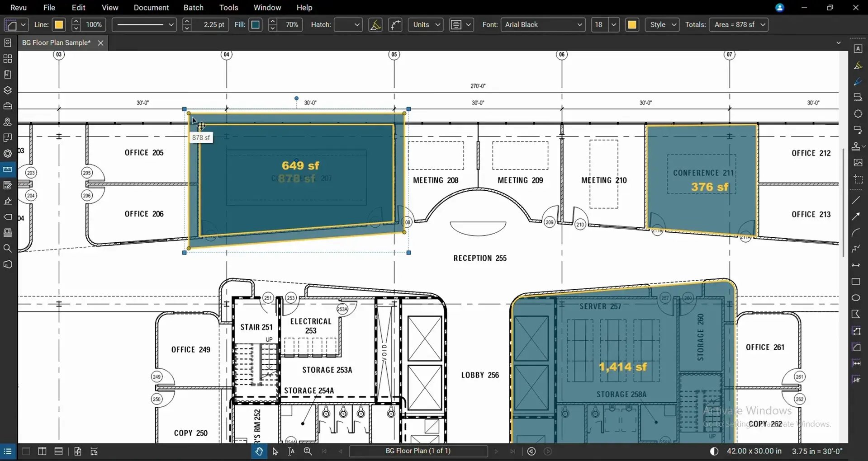Open the Arial Black font dropdown

543,25
